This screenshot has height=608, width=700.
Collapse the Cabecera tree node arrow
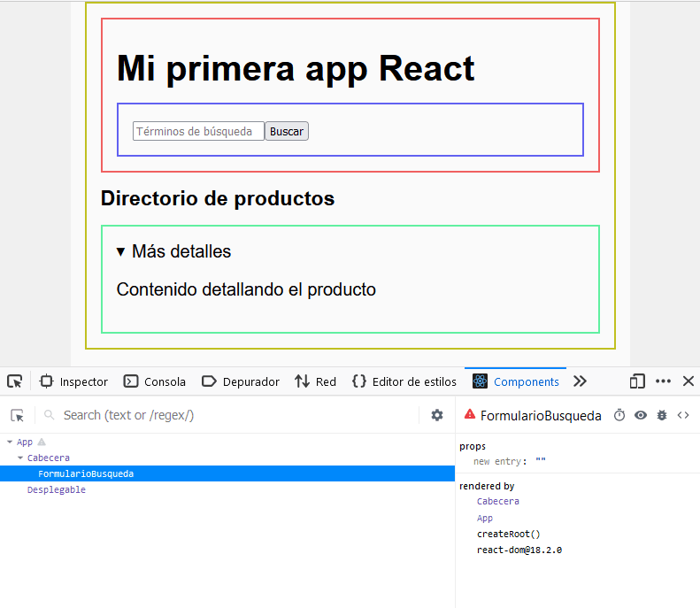(20, 458)
